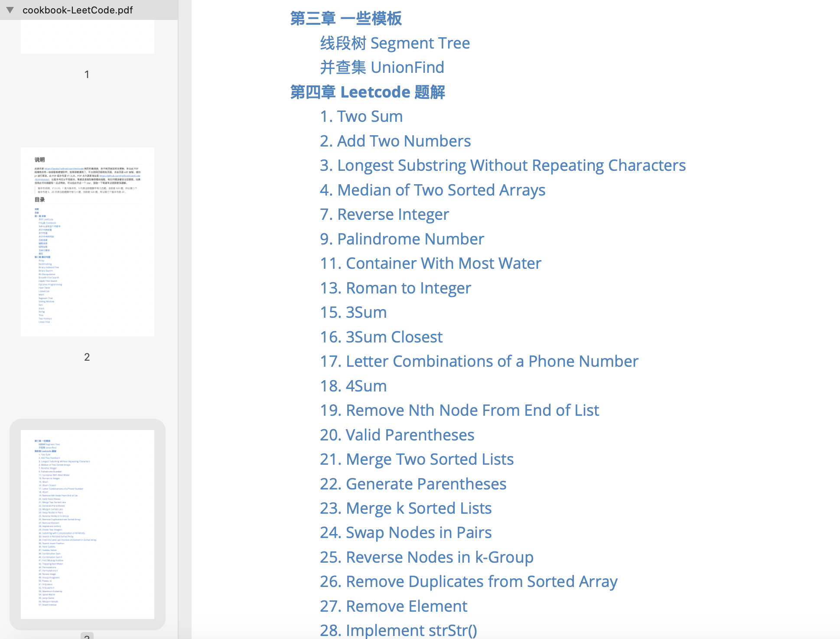Screen dimensions: 840x639
Task: Open 11. Container With Most Water link
Action: point(430,264)
